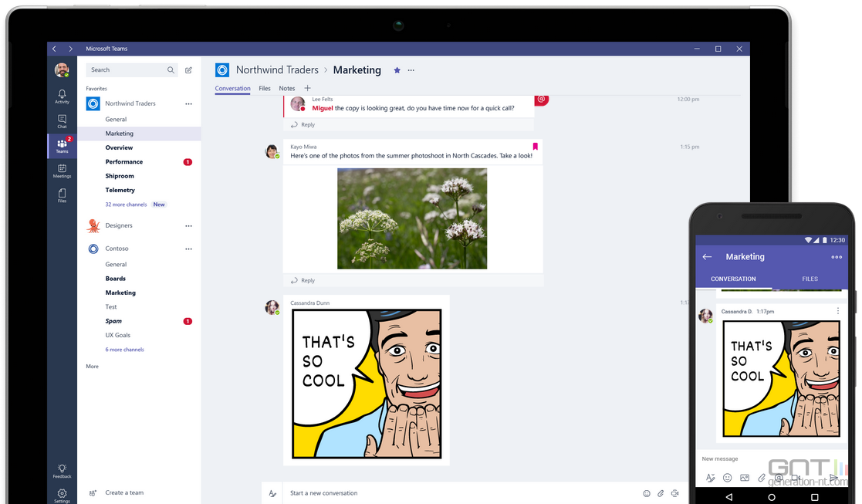The height and width of the screenshot is (504, 862).
Task: Attach a file using paperclip icon
Action: click(x=661, y=493)
